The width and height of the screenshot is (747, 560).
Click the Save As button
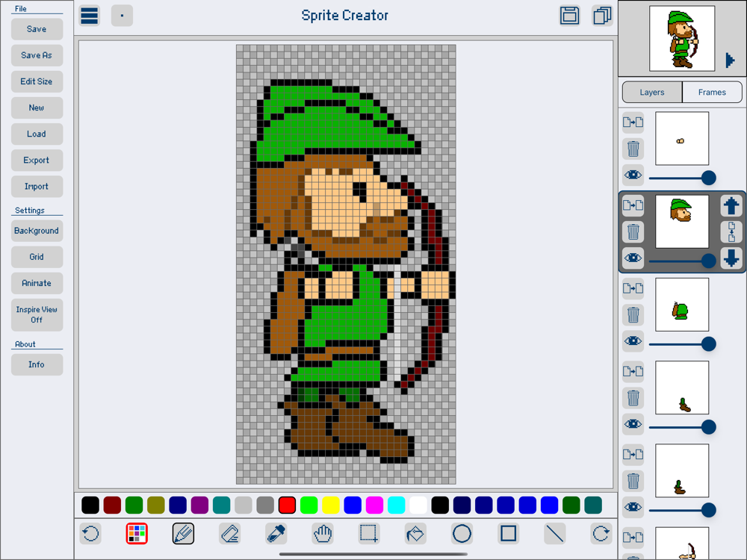37,55
